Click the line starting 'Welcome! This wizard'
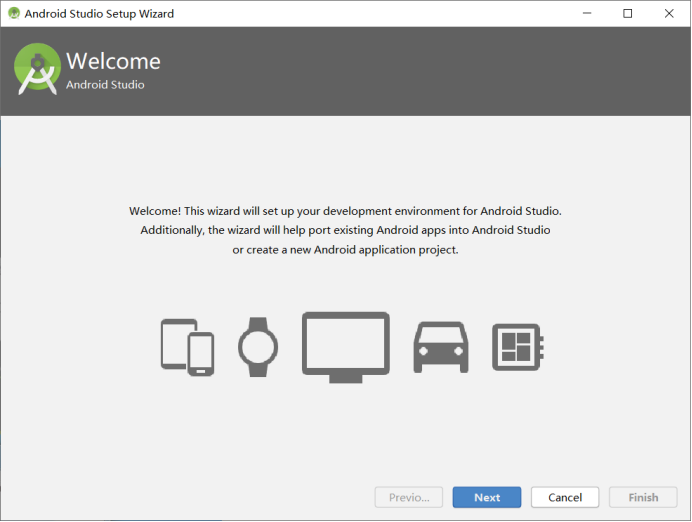Screen dimensions: 692x522 coord(346,211)
